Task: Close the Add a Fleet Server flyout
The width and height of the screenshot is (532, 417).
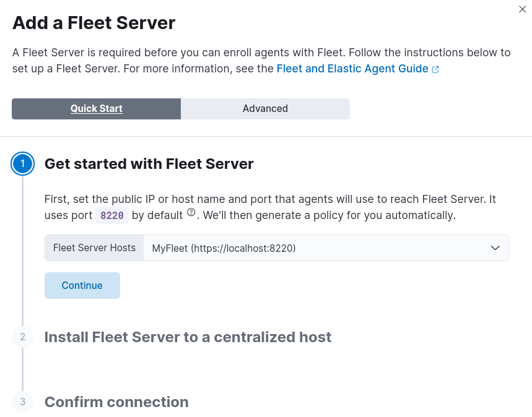Action: click(522, 9)
